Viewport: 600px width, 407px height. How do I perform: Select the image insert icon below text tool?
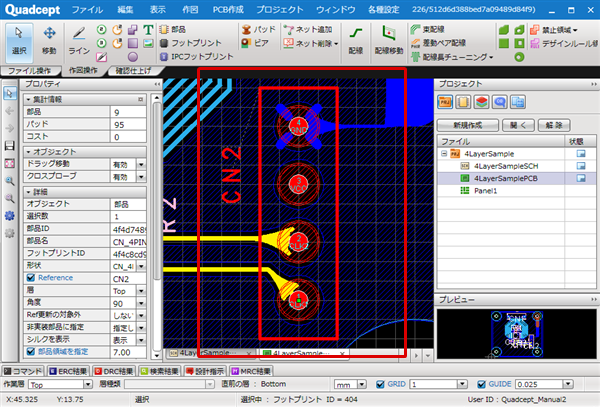[148, 44]
